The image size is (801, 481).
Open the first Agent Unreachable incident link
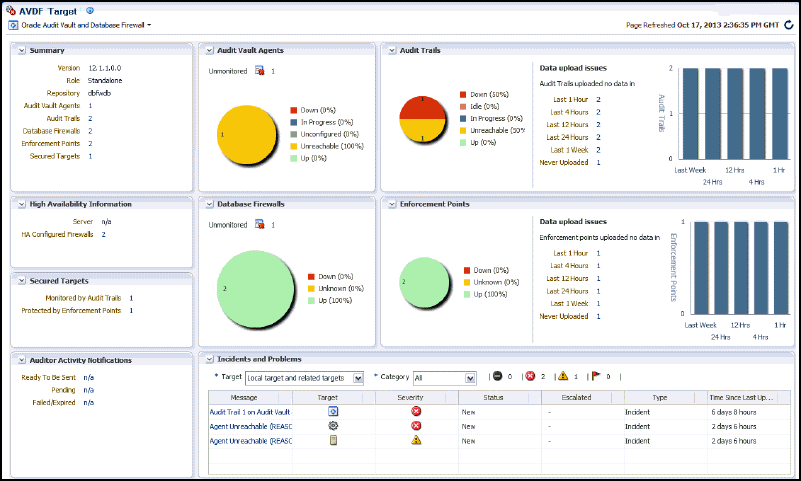[x=251, y=426]
